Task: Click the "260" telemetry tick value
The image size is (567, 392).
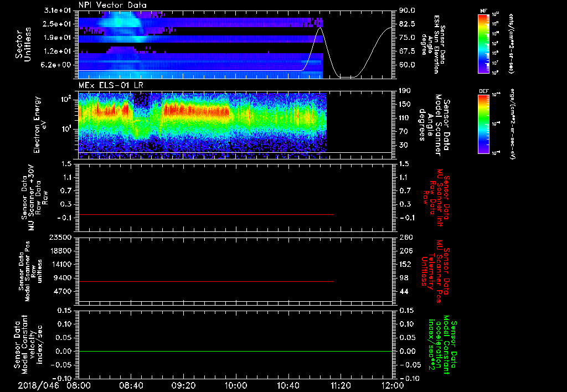Action: coord(405,237)
